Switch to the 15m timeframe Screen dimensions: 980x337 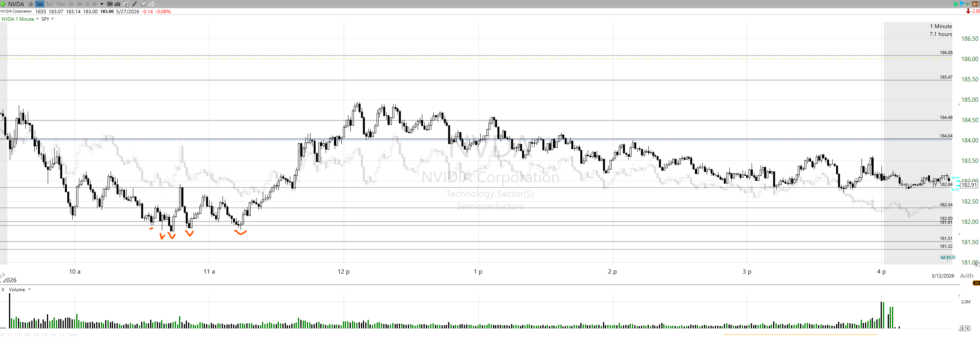tap(60, 4)
